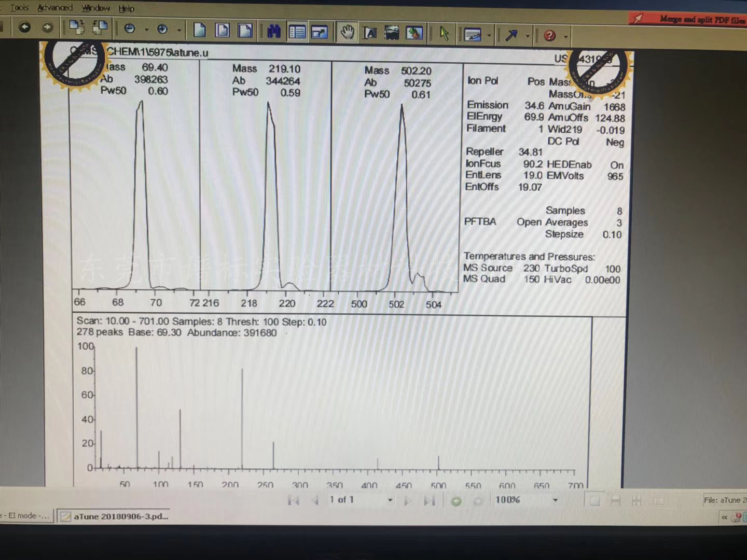Image resolution: width=747 pixels, height=560 pixels.
Task: Click the zoom out minus icon
Action: [x=130, y=29]
